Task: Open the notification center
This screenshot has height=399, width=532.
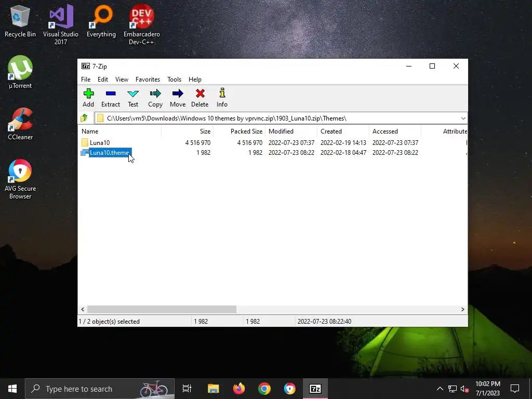Action: coord(515,389)
